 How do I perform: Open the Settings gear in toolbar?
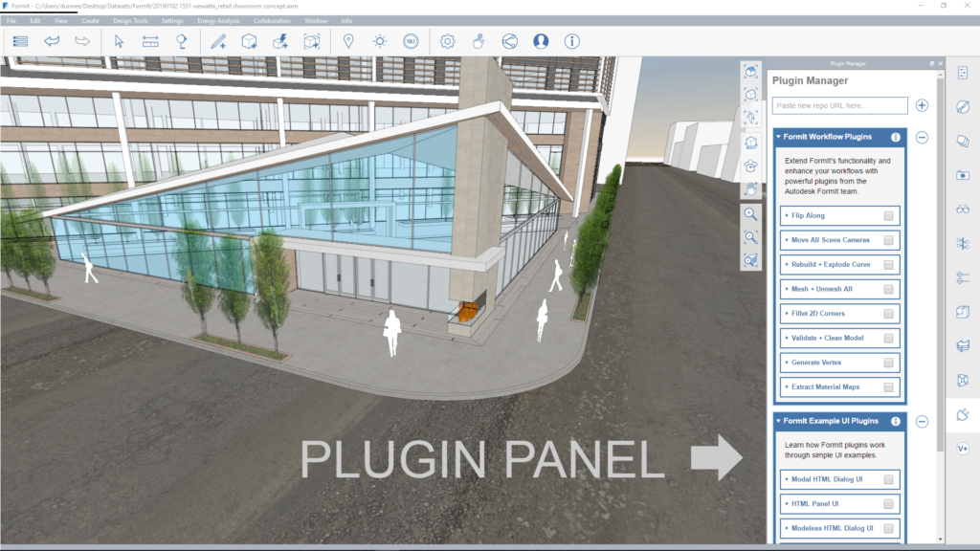(448, 41)
